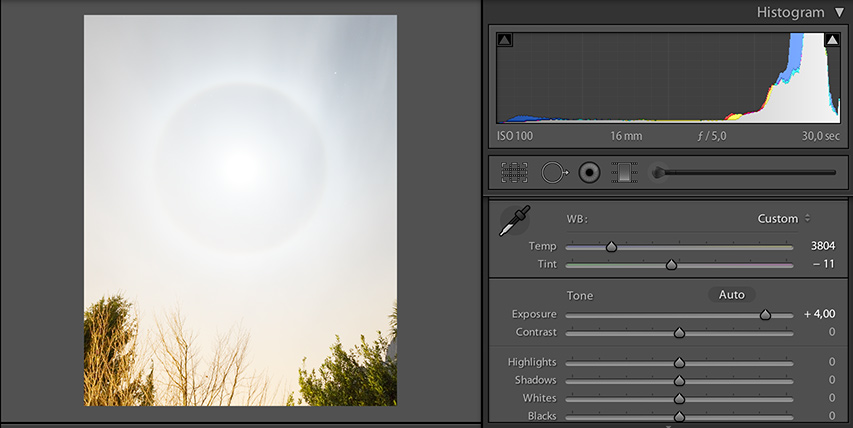The height and width of the screenshot is (428, 853).
Task: Click the ISO 100 readout
Action: point(515,136)
